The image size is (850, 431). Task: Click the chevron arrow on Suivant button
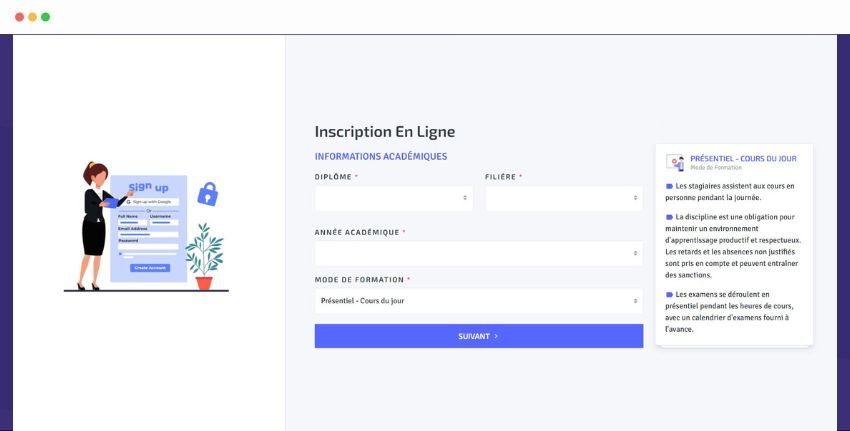point(496,336)
